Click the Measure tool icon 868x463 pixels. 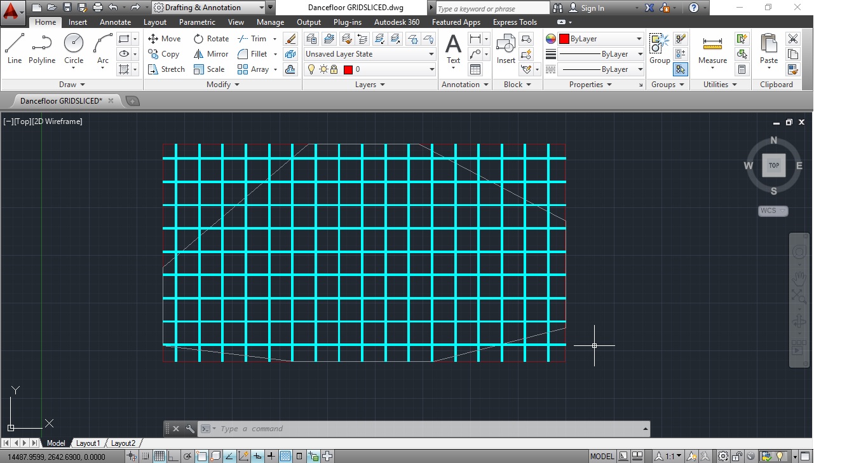pyautogui.click(x=712, y=48)
